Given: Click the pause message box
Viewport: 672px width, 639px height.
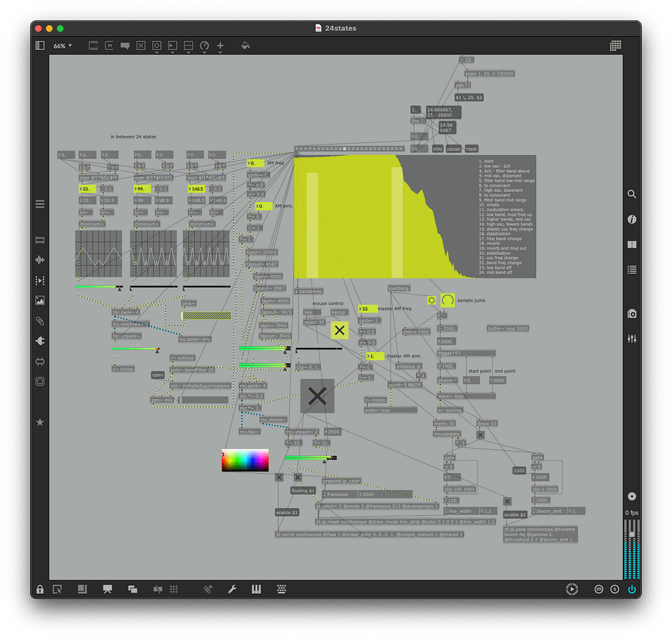Looking at the screenshot, I should click(x=453, y=149).
